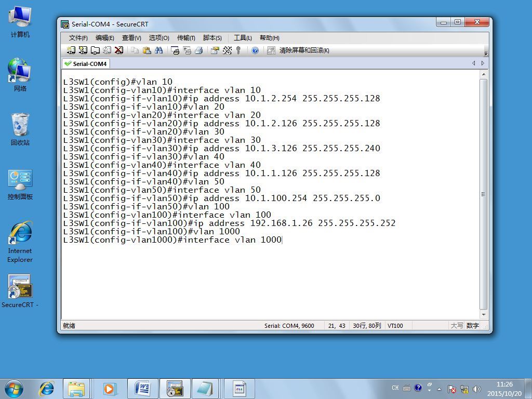Click the SecureCRT title bar application icon
The height and width of the screenshot is (399, 532).
(x=65, y=24)
